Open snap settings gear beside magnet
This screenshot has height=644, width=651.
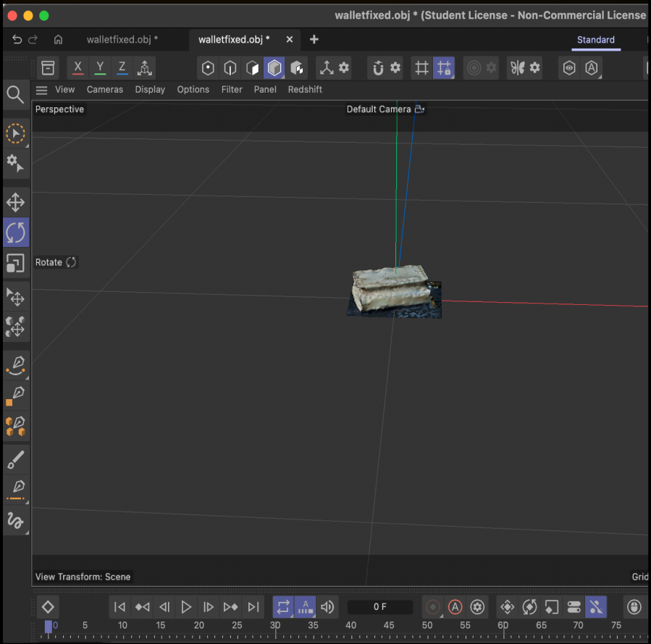pos(395,68)
